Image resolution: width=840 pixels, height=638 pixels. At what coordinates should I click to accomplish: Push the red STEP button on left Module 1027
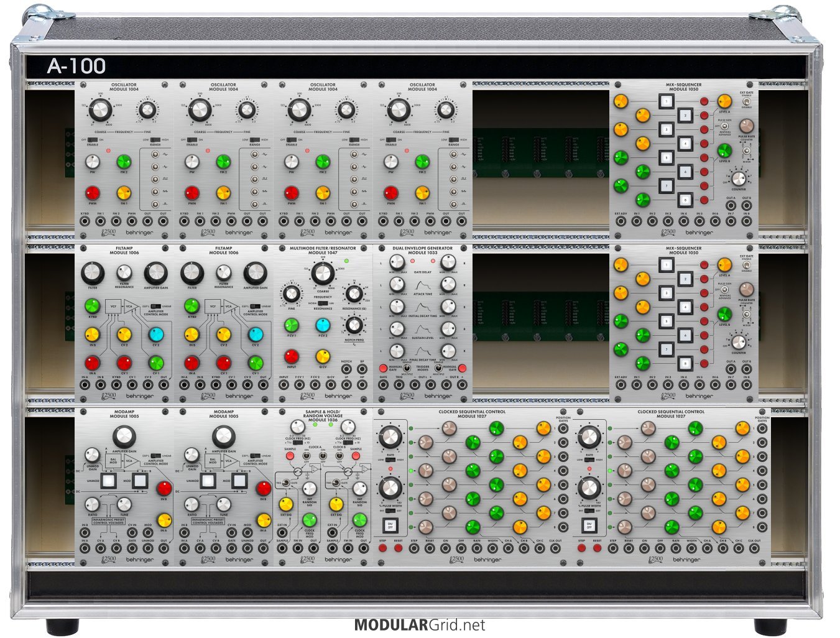tap(383, 549)
